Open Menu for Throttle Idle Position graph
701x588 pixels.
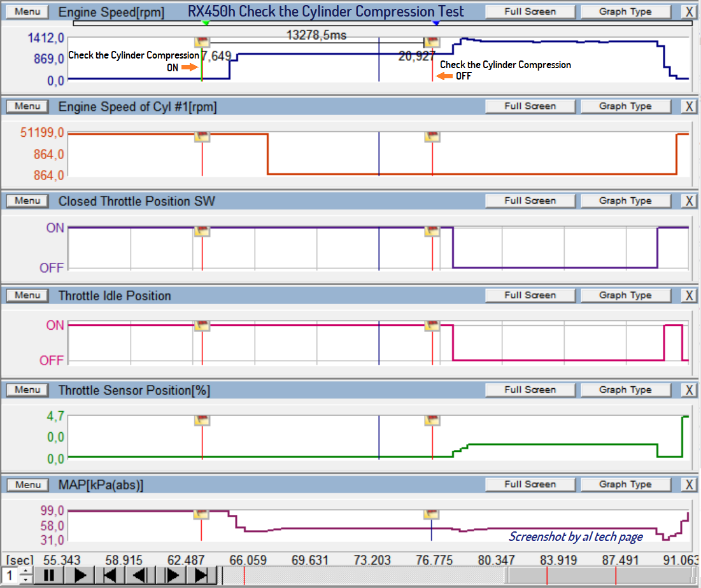coord(27,295)
